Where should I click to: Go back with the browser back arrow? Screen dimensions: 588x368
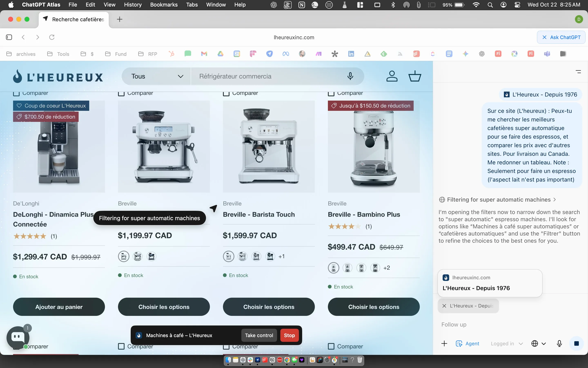23,37
